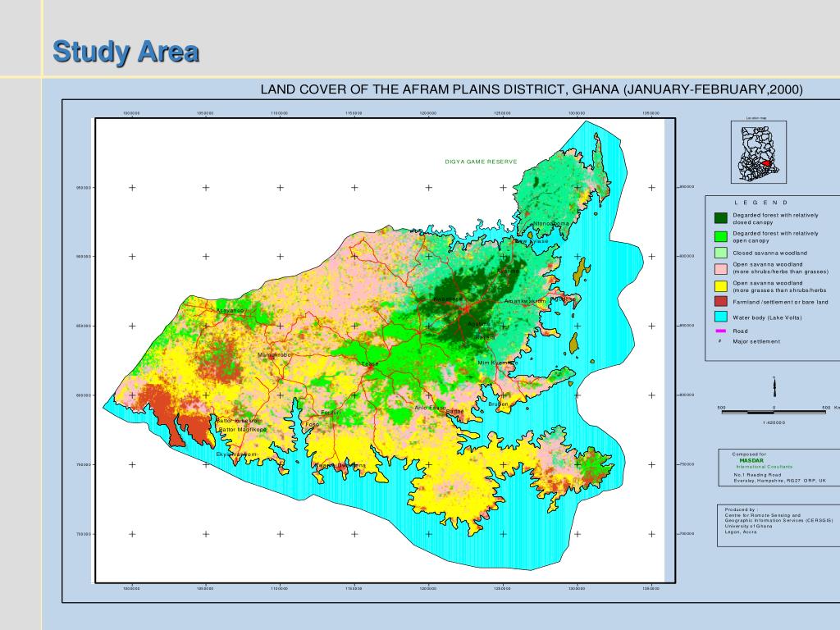Screen dimensions: 840x630
Task: Click the 'Bruben' settlement label on map
Action: 498,404
